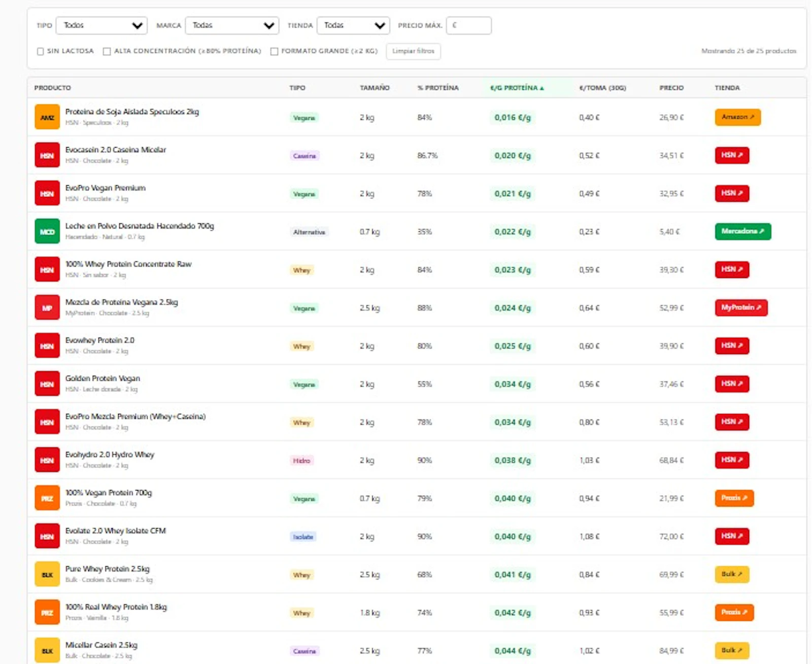Click 1,08 € per serving value
The height and width of the screenshot is (664, 812).
point(589,536)
